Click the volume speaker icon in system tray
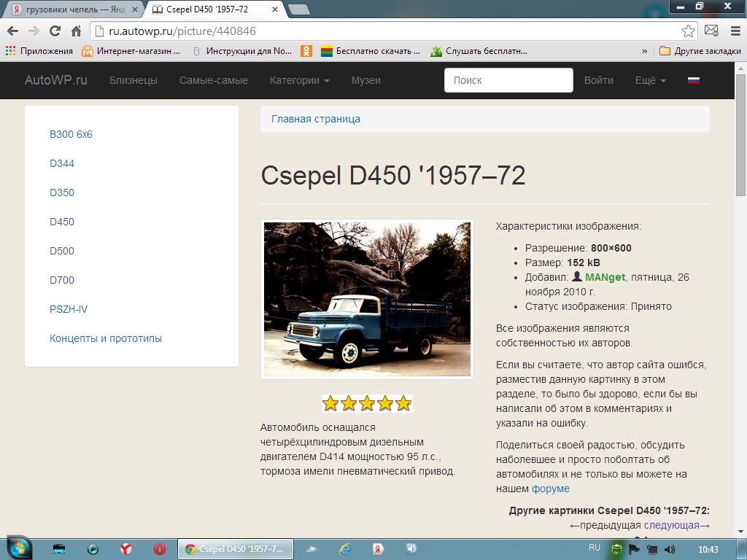Image resolution: width=747 pixels, height=560 pixels. pos(670,549)
